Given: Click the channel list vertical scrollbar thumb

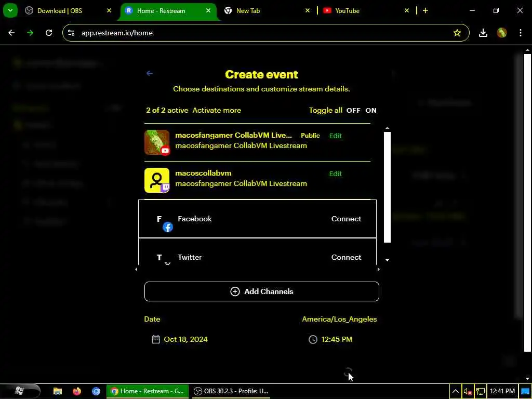Looking at the screenshot, I should (x=387, y=187).
